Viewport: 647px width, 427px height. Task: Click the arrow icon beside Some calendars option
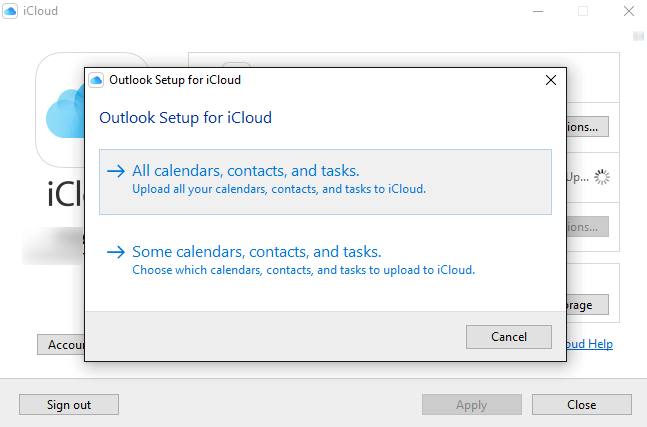(115, 252)
